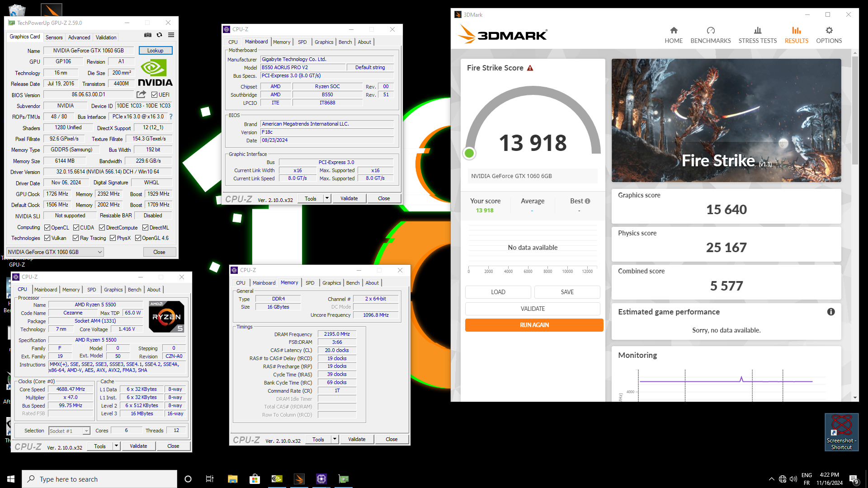
Task: Switch to the Sensors tab in GPU-Z
Action: [x=54, y=38]
